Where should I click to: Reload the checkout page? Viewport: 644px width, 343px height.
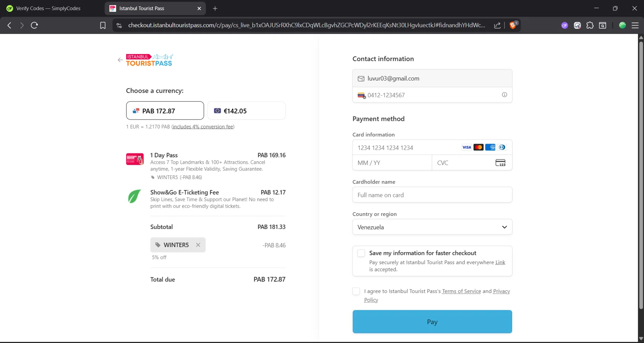click(x=34, y=25)
